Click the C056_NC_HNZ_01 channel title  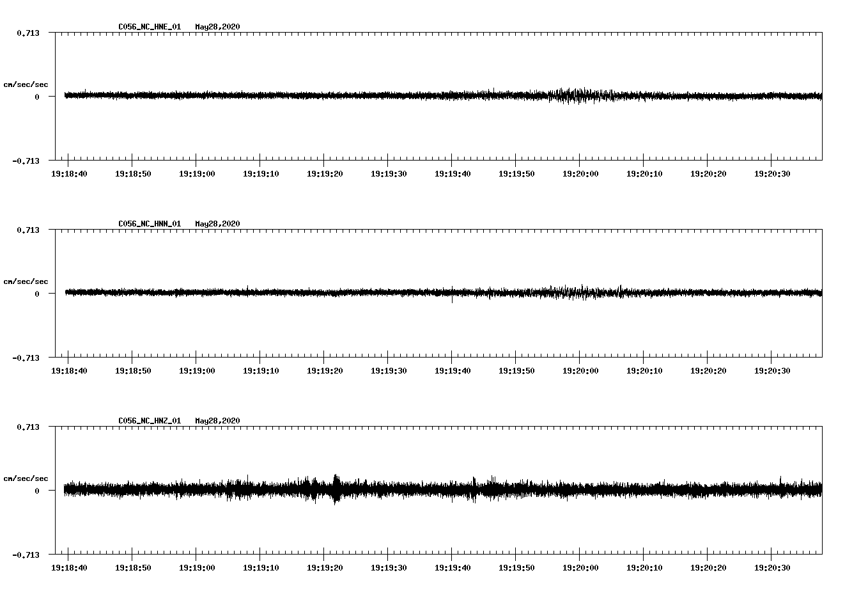click(150, 421)
